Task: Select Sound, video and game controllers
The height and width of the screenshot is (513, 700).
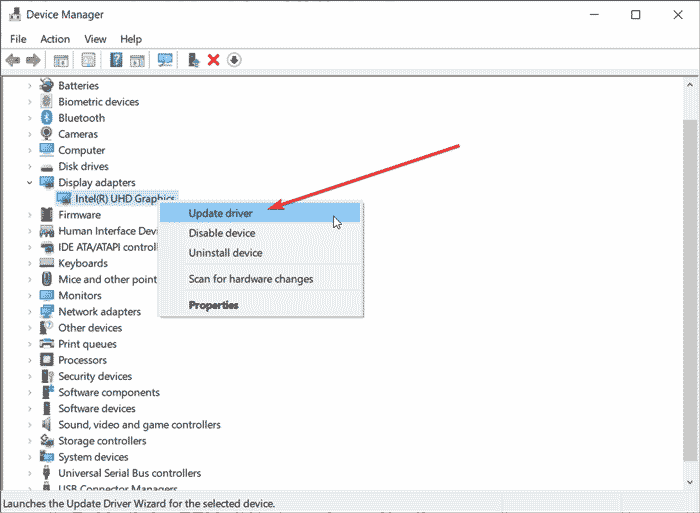Action: point(139,425)
